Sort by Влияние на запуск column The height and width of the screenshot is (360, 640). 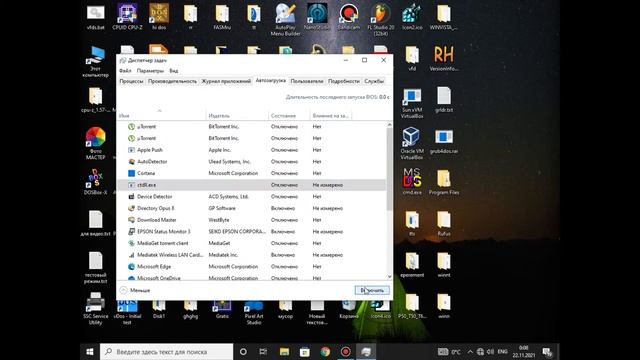click(331, 116)
